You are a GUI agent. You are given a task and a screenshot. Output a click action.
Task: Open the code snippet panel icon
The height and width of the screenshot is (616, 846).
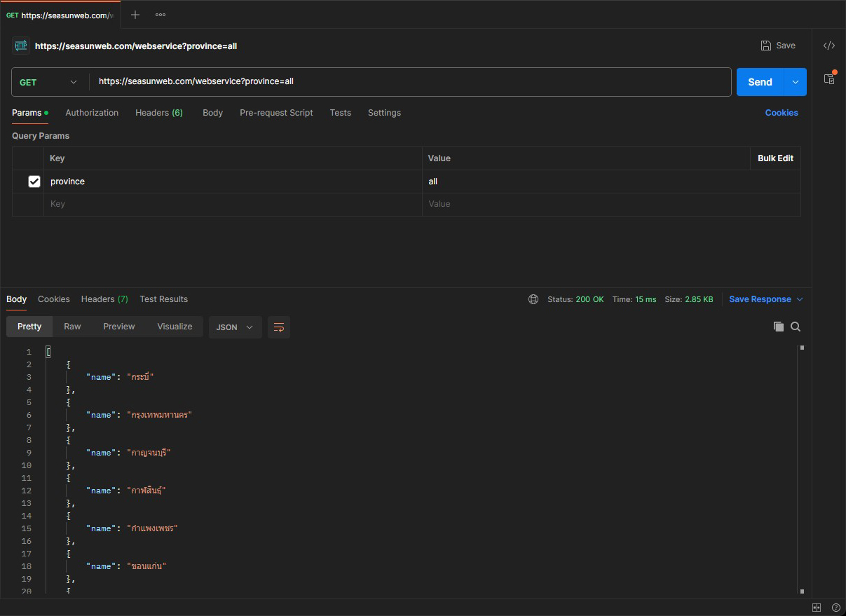[829, 46]
